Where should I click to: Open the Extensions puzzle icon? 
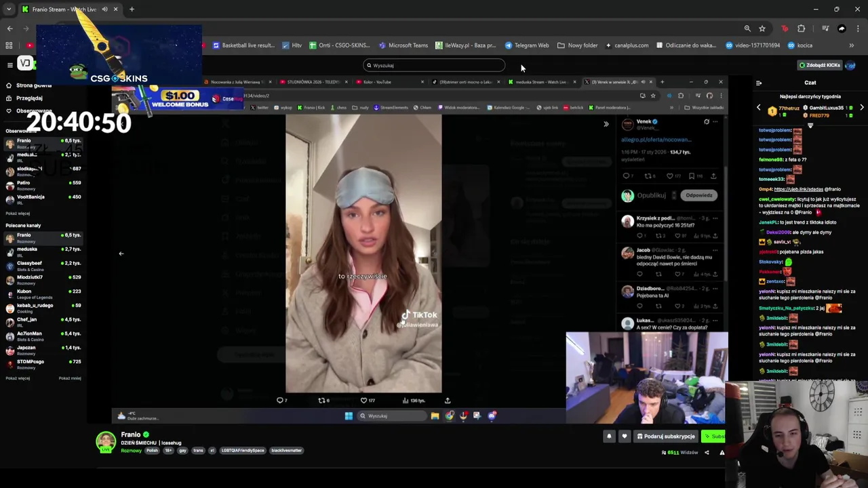802,28
